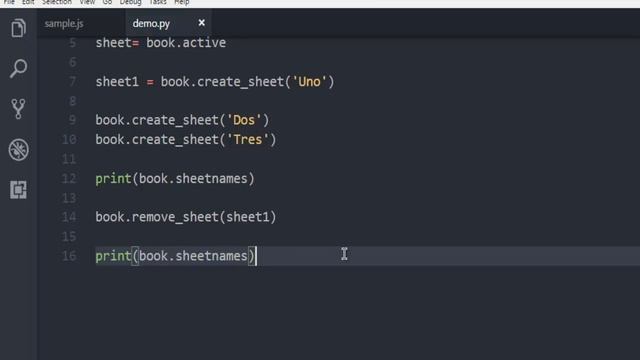
Task: Click empty line number 13
Action: [x=69, y=198]
